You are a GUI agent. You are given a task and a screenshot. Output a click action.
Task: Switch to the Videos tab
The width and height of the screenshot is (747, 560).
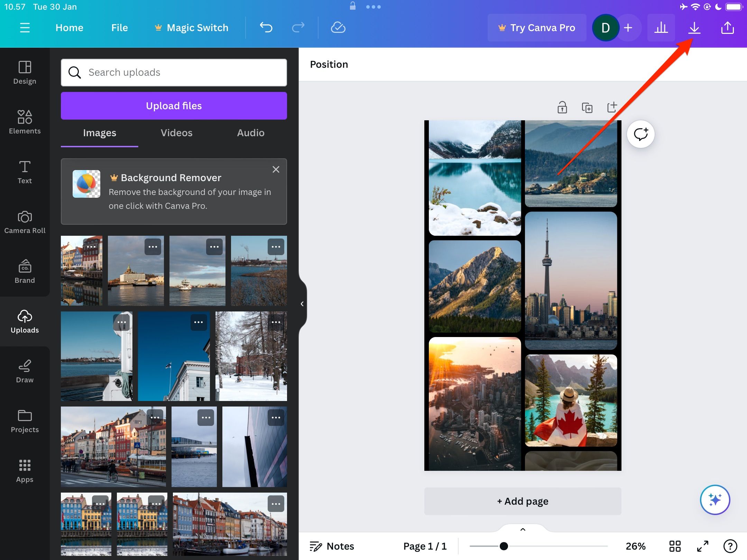click(176, 133)
